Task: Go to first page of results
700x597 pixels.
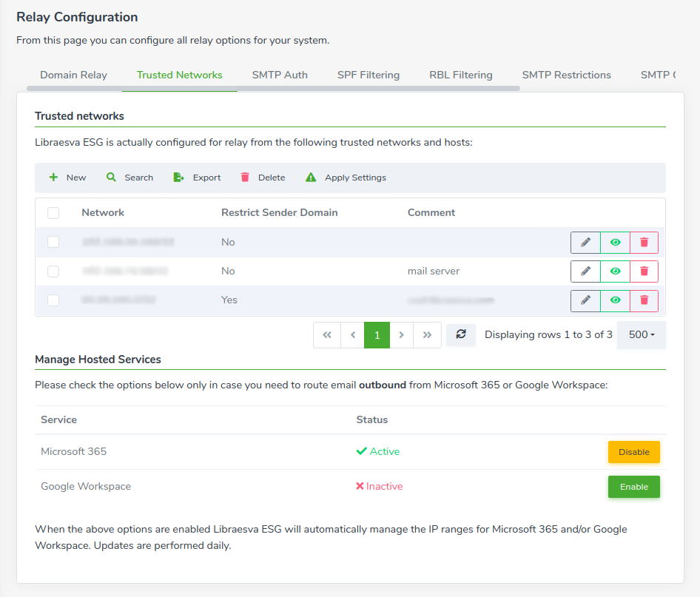Action: tap(327, 335)
